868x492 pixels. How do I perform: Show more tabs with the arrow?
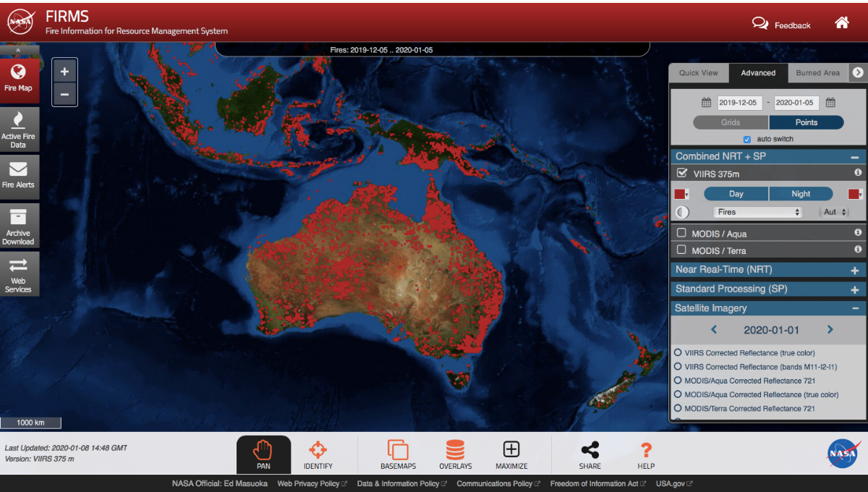click(x=858, y=72)
